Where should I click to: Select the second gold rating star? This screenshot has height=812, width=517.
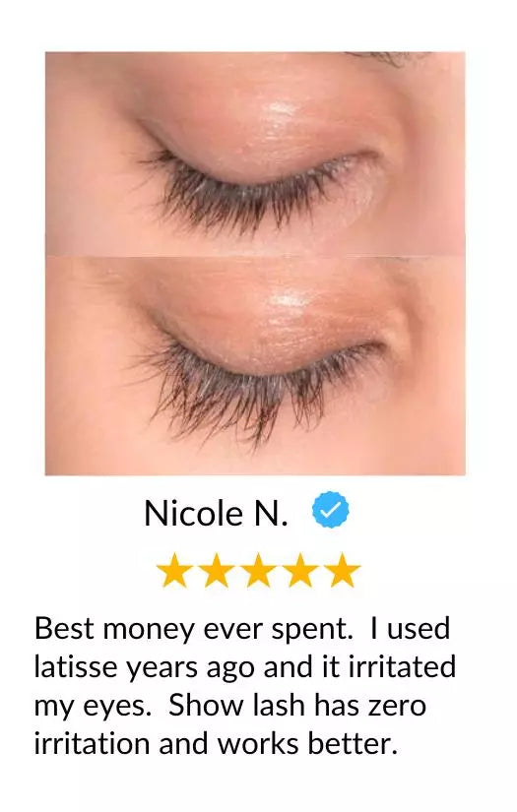point(217,570)
